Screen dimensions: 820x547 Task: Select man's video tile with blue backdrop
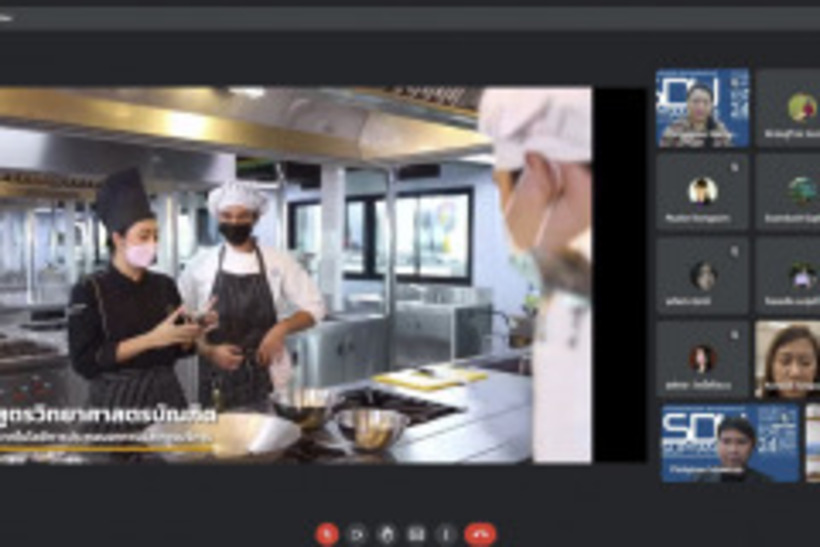click(x=731, y=443)
